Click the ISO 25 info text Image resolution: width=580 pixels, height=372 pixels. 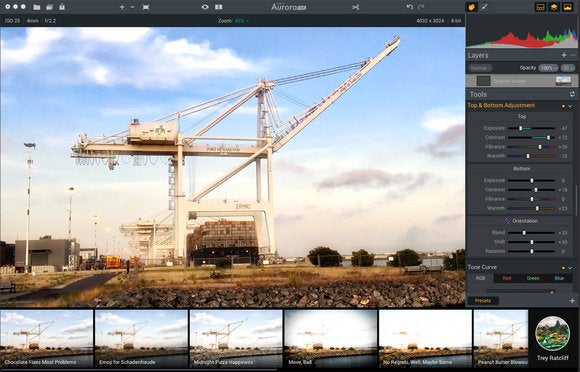coord(12,21)
